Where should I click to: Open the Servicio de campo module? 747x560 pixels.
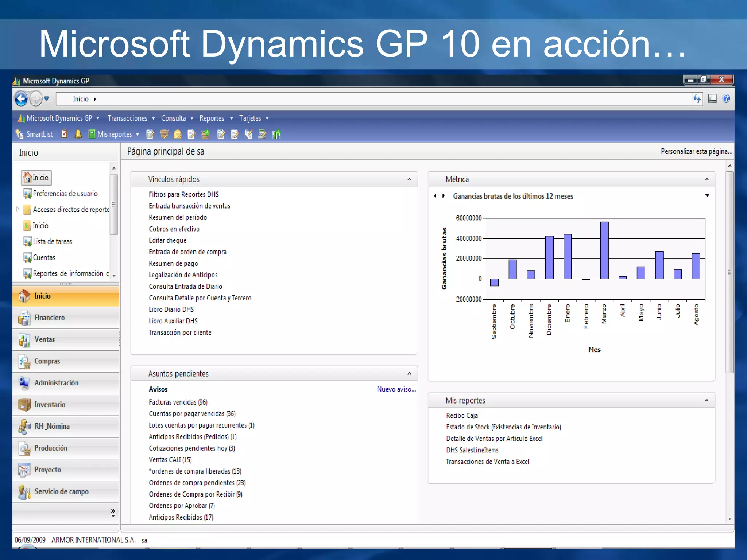pos(66,491)
